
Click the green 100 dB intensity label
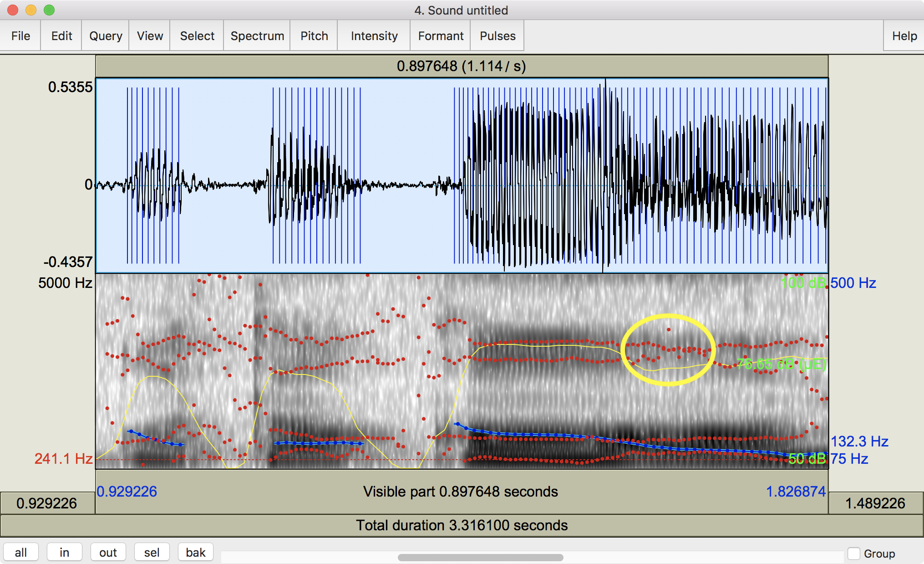point(803,283)
